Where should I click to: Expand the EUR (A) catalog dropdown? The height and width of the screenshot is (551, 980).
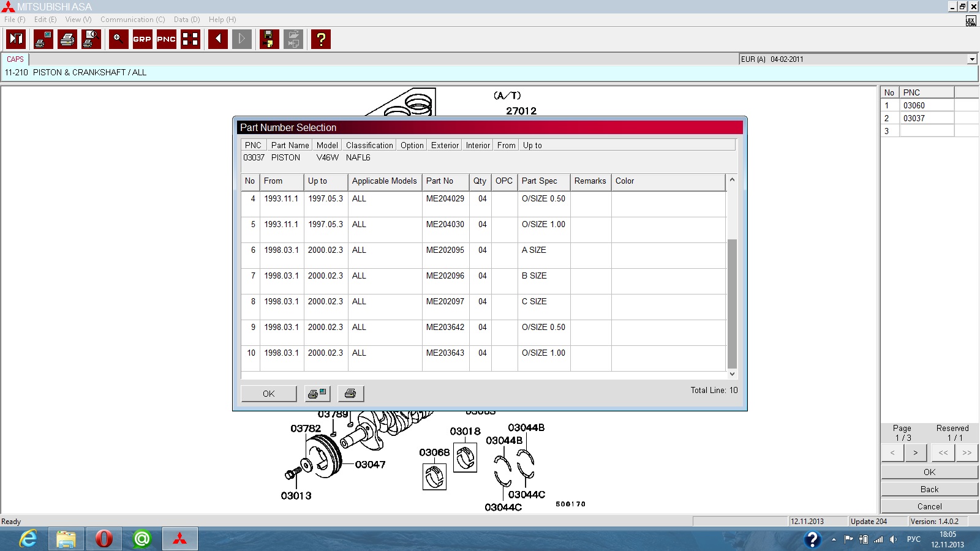pos(971,59)
